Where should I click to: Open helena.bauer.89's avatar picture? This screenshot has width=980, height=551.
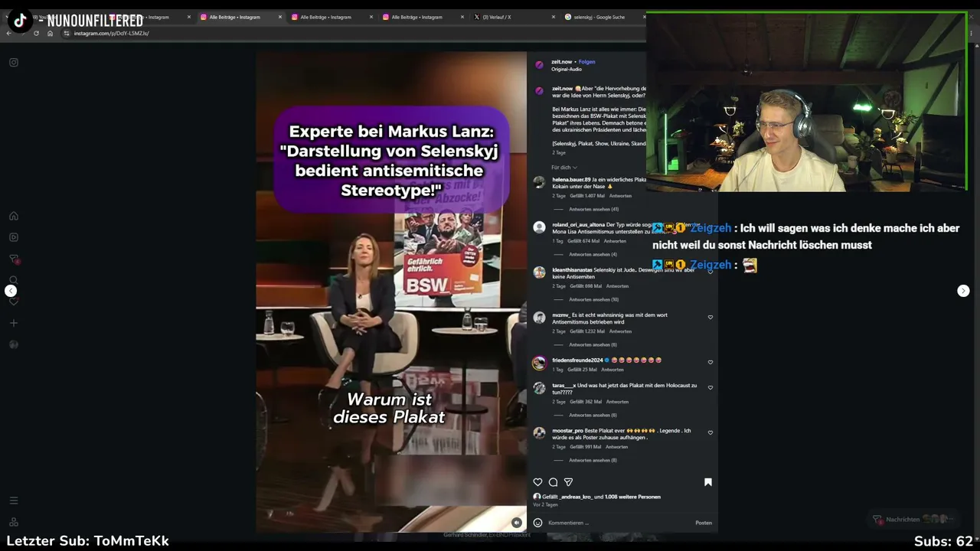coord(539,182)
